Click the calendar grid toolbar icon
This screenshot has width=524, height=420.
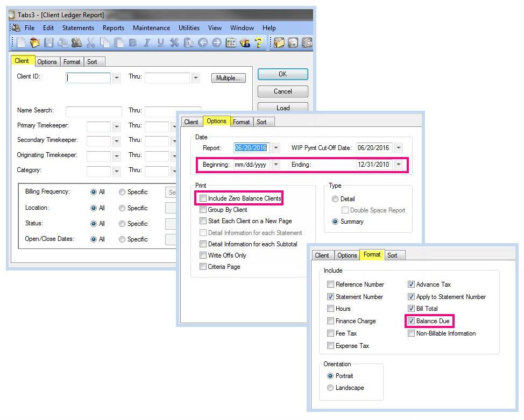pyautogui.click(x=231, y=43)
